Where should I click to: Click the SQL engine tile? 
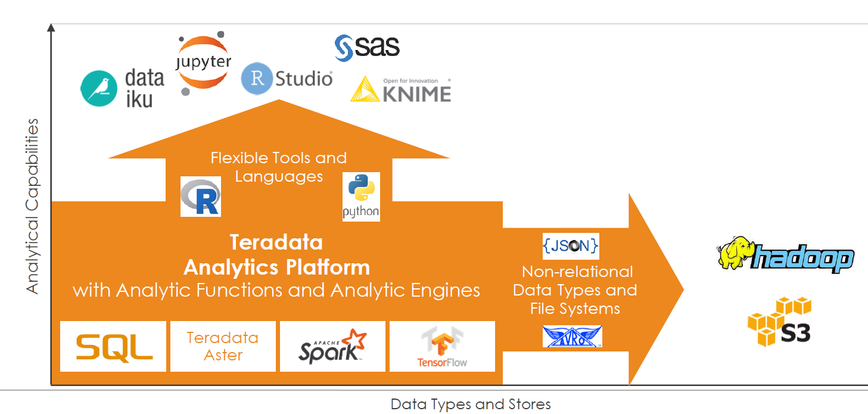[113, 346]
